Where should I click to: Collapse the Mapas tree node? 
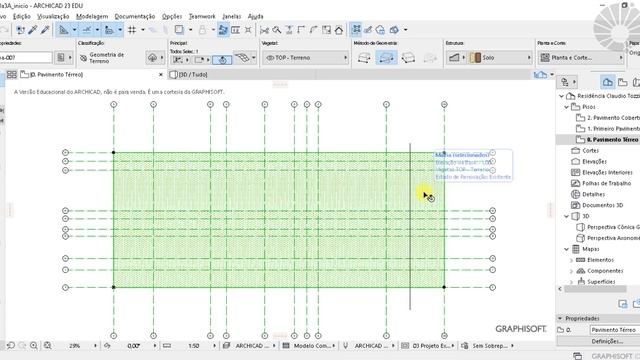coord(567,249)
